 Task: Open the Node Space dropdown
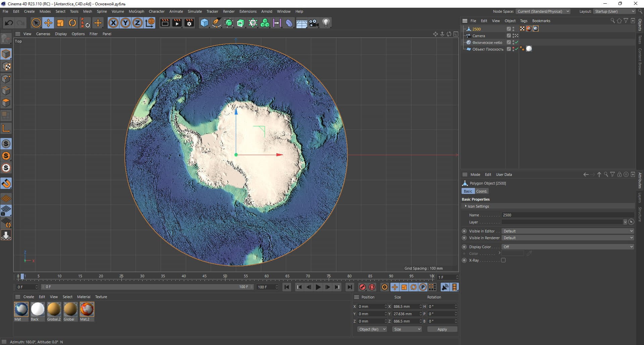coord(543,11)
